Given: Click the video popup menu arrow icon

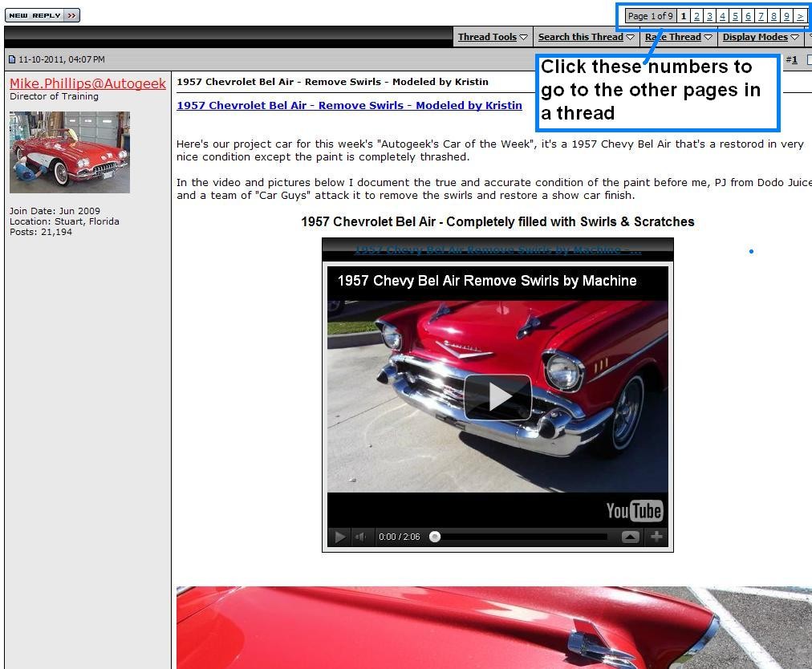Looking at the screenshot, I should [x=630, y=537].
